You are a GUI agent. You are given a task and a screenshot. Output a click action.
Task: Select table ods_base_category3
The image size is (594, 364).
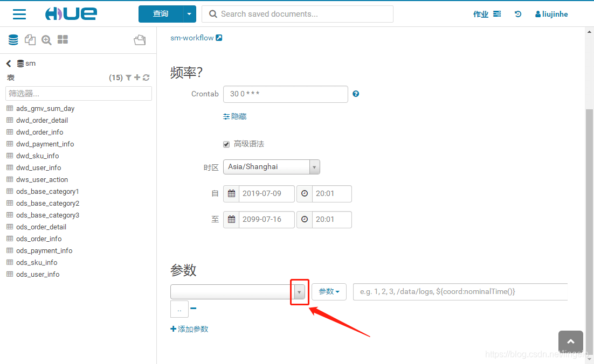tap(47, 215)
